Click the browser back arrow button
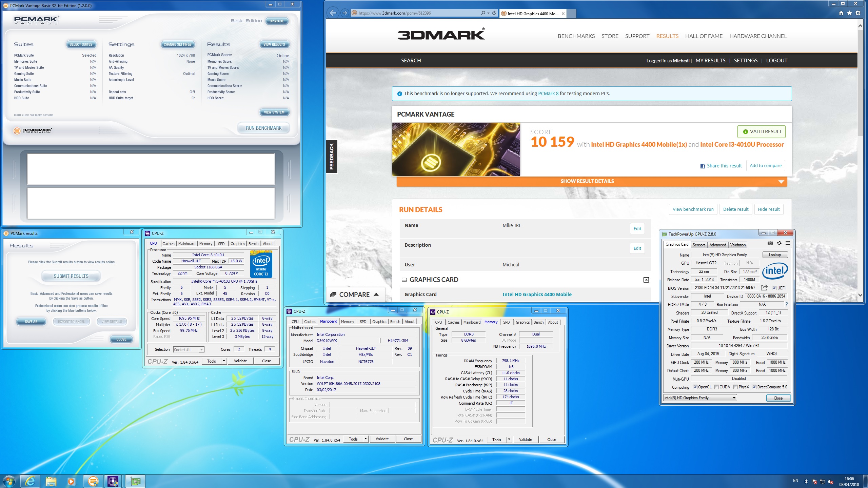 click(x=333, y=13)
